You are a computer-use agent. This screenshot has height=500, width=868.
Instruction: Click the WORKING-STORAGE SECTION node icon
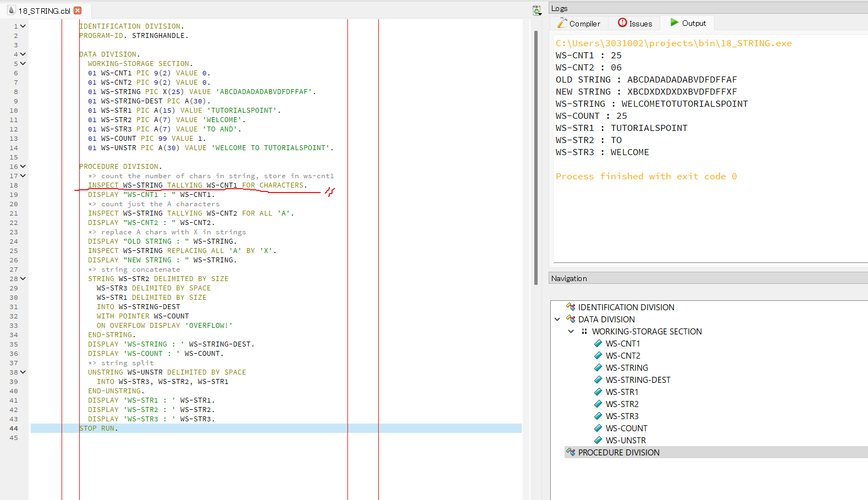pyautogui.click(x=584, y=332)
